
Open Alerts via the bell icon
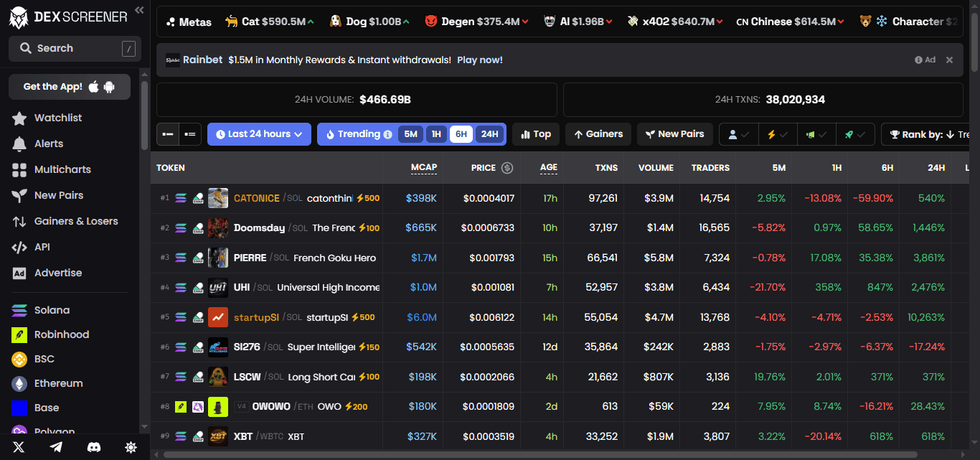click(19, 144)
